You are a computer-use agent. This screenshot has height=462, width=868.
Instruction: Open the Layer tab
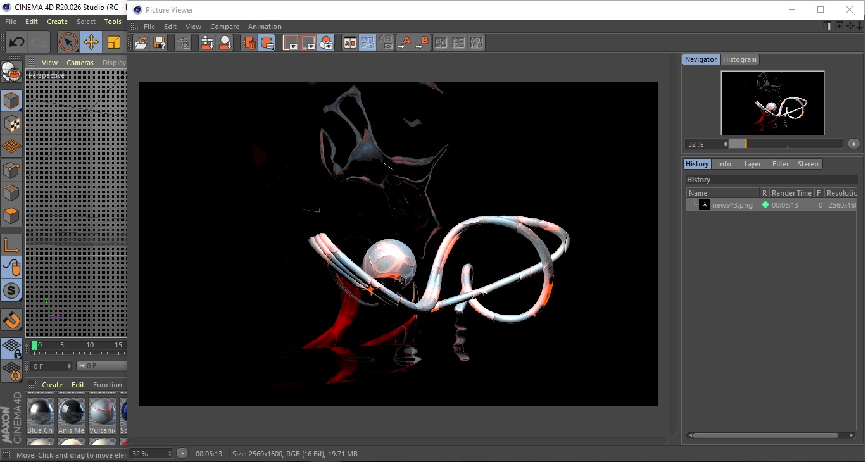tap(752, 164)
